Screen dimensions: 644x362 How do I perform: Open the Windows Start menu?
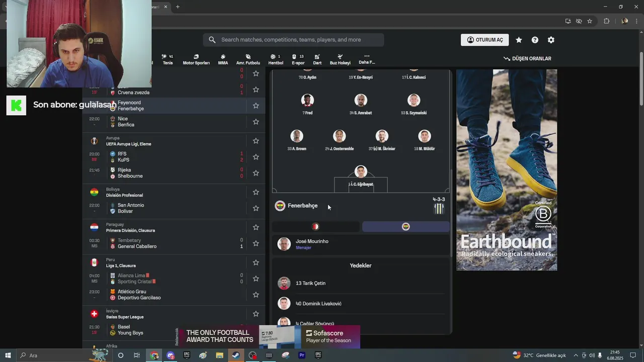click(8, 355)
